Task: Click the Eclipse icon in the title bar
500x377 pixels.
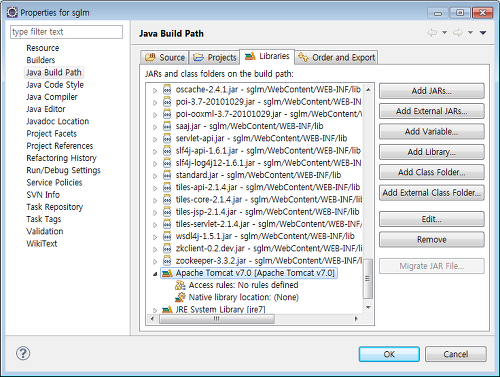Action: 12,13
